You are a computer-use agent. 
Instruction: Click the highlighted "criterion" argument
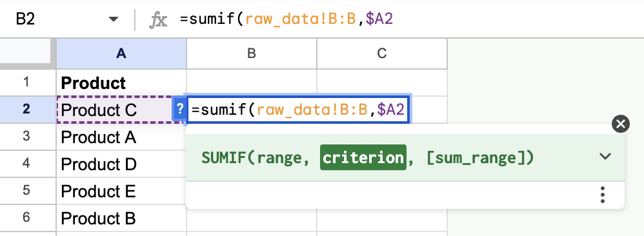pyautogui.click(x=363, y=157)
